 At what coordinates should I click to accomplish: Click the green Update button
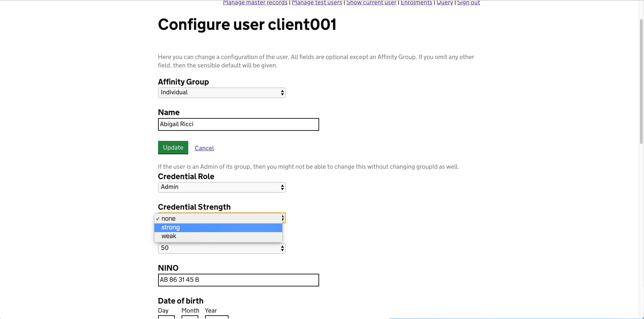coord(173,148)
